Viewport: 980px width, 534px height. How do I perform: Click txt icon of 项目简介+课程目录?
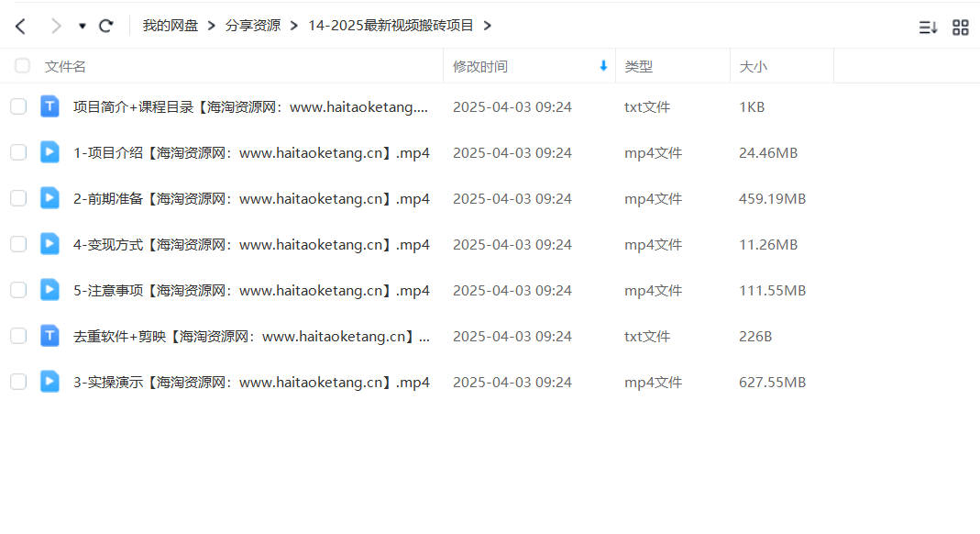point(50,106)
